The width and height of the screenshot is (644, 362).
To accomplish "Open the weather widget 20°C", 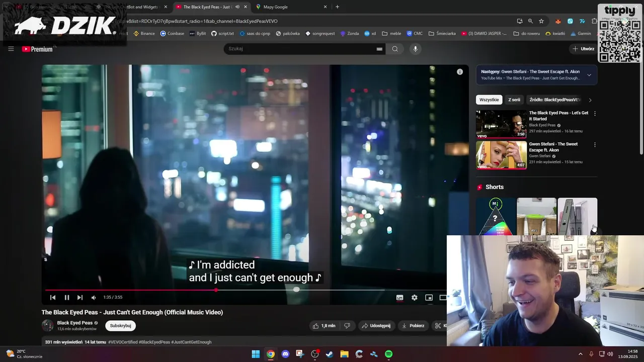I will coord(24,354).
